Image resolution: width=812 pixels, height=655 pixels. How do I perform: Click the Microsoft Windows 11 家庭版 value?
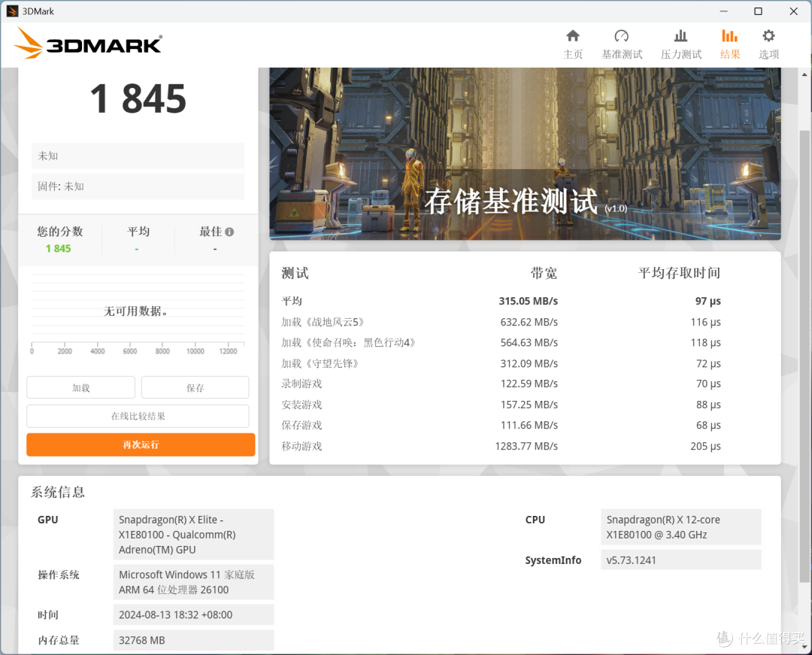pyautogui.click(x=194, y=582)
